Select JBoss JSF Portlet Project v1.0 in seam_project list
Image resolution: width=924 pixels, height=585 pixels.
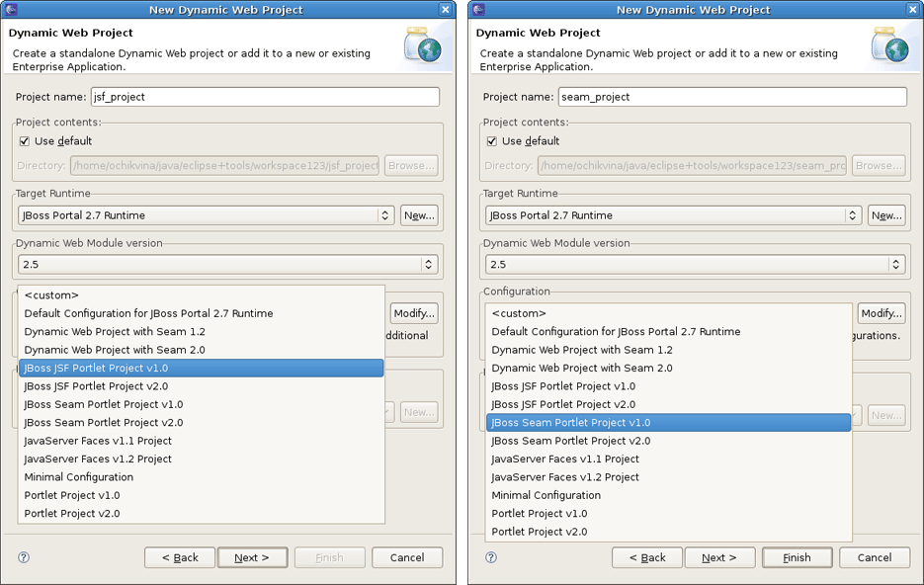(668, 386)
